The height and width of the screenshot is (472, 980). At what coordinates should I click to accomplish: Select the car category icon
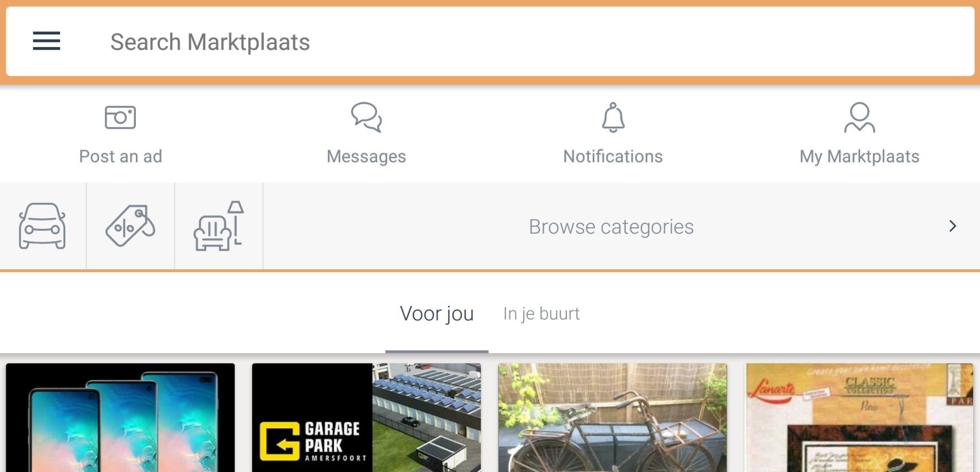pyautogui.click(x=42, y=226)
